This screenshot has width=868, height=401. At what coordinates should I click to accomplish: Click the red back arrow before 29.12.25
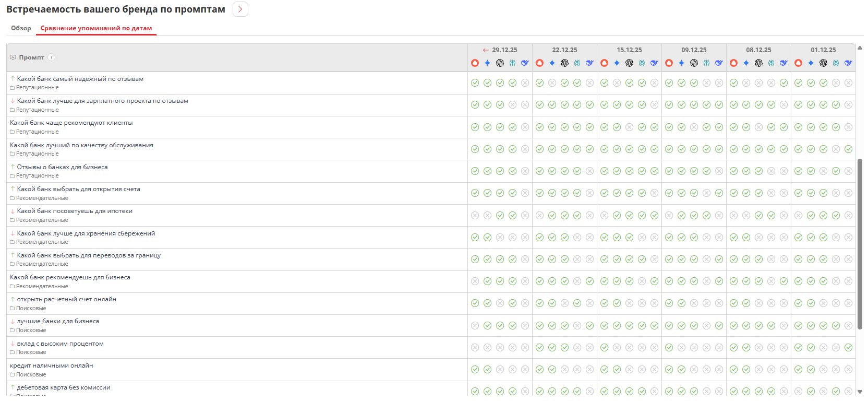click(486, 50)
